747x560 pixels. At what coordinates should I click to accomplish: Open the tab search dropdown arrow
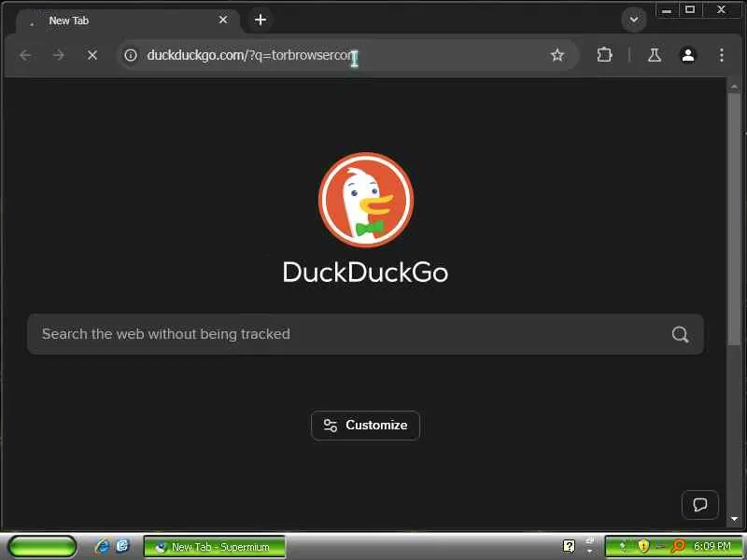point(634,20)
